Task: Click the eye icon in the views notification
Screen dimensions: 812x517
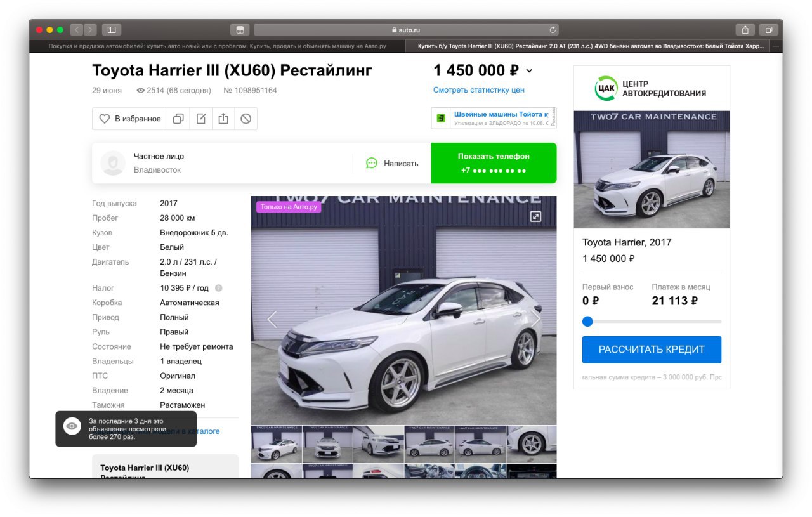Action: [72, 426]
